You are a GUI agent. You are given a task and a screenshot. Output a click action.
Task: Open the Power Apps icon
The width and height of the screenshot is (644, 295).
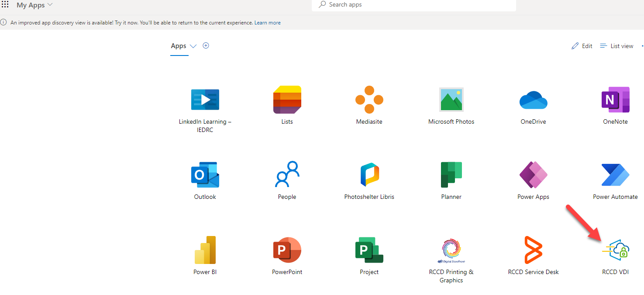point(533,175)
